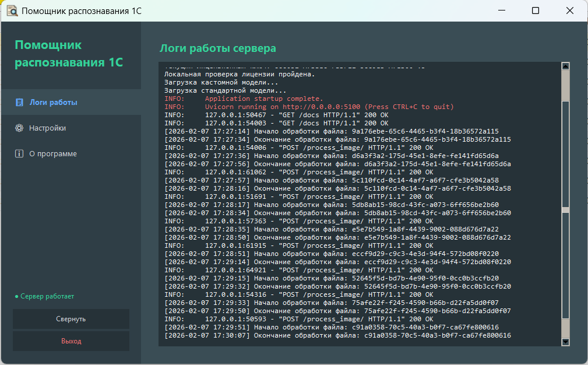Viewport: 588px width, 365px height.
Task: Click the 17:28:34 Окончание обработки файла line
Action: (x=337, y=213)
